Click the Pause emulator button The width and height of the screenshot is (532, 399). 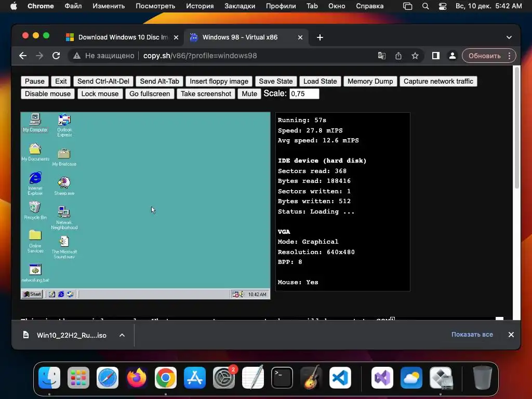pyautogui.click(x=35, y=81)
